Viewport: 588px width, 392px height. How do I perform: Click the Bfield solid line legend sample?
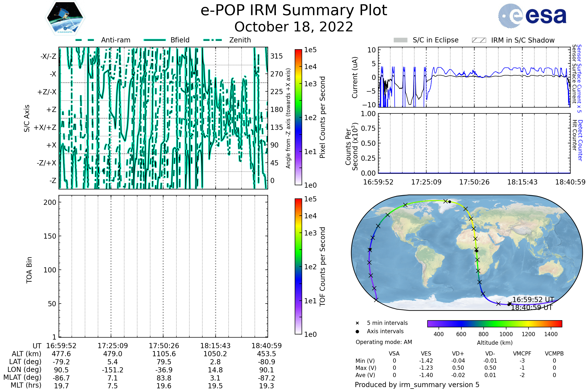pos(155,40)
